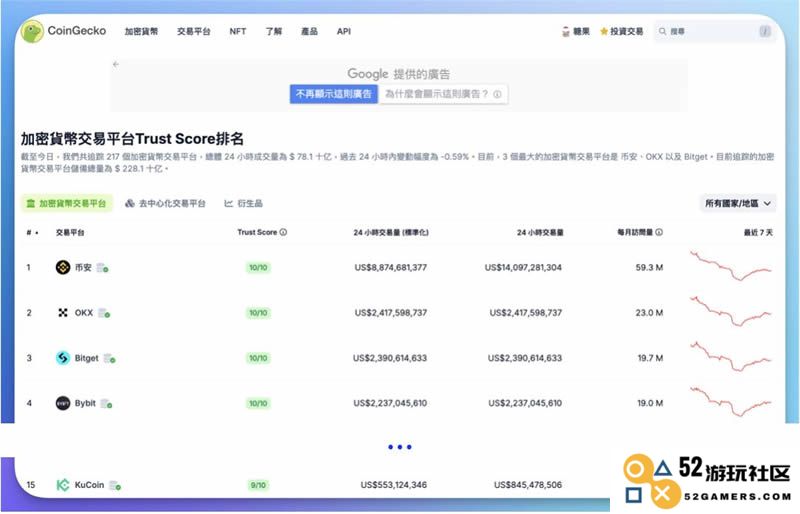Click the 10/10 trust score for 币安
Viewport: 800px width, 514px height.
click(258, 267)
